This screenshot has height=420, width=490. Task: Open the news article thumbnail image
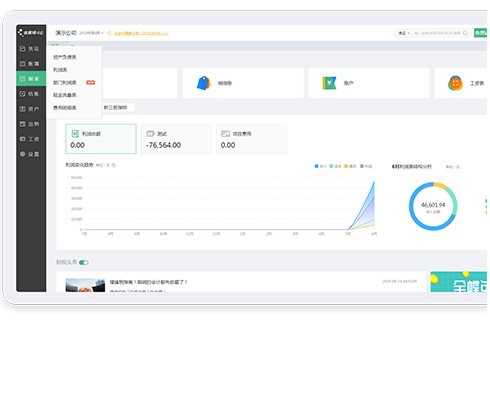pyautogui.click(x=85, y=285)
